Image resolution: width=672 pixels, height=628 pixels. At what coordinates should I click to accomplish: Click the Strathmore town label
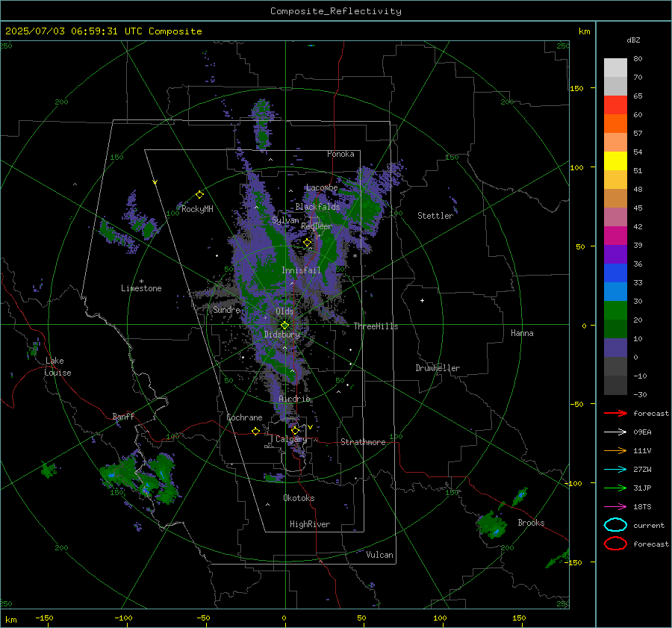click(363, 442)
